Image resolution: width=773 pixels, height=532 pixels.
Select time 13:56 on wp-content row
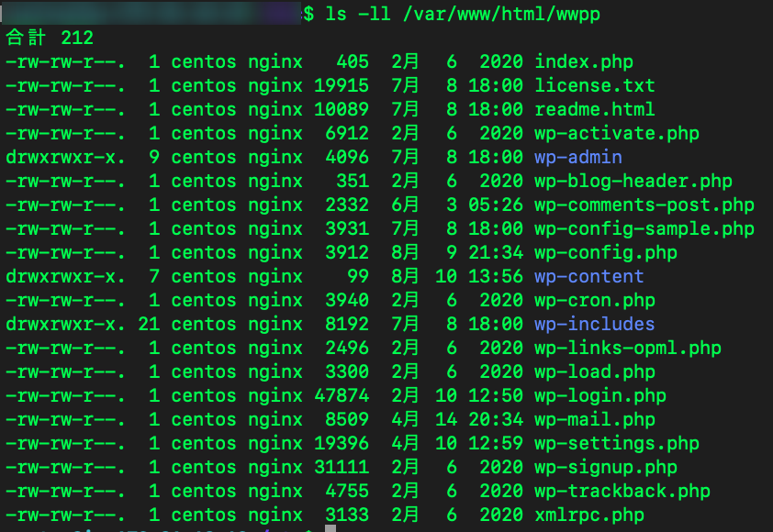(x=496, y=277)
